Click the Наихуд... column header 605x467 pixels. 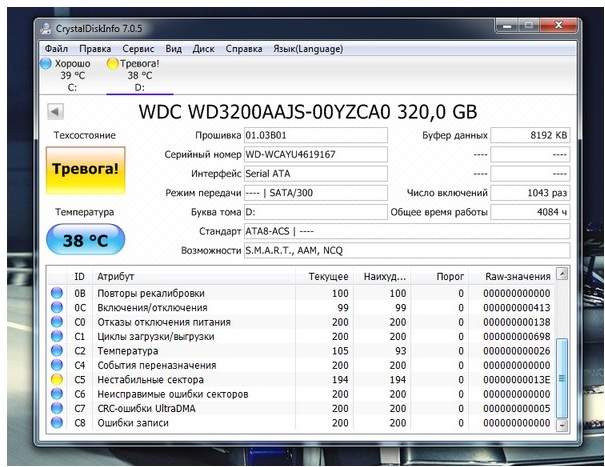click(x=382, y=276)
